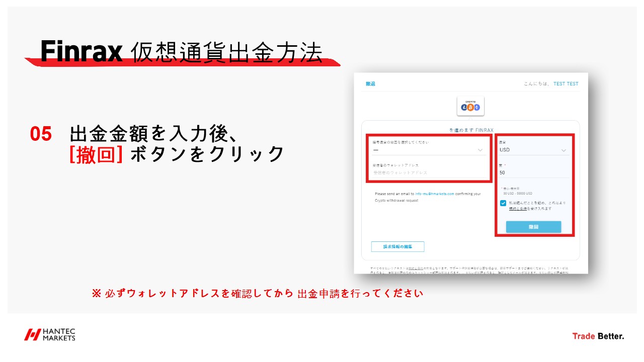Click the 撤回 withdrawal button
The image size is (644, 362).
(534, 226)
